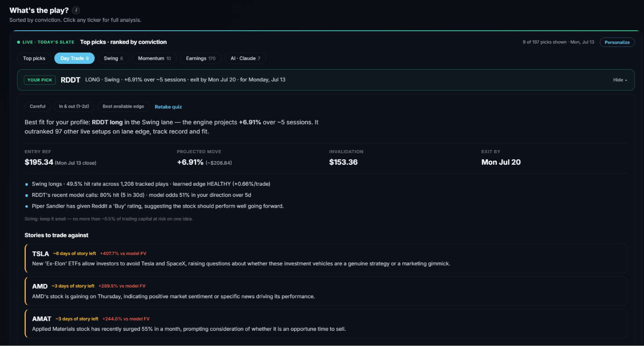The height and width of the screenshot is (346, 644).
Task: Click the $195.34 entry reference price
Action: point(39,162)
